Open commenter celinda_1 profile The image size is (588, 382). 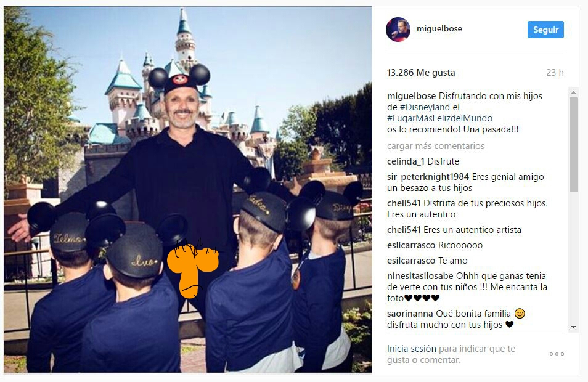coord(406,161)
